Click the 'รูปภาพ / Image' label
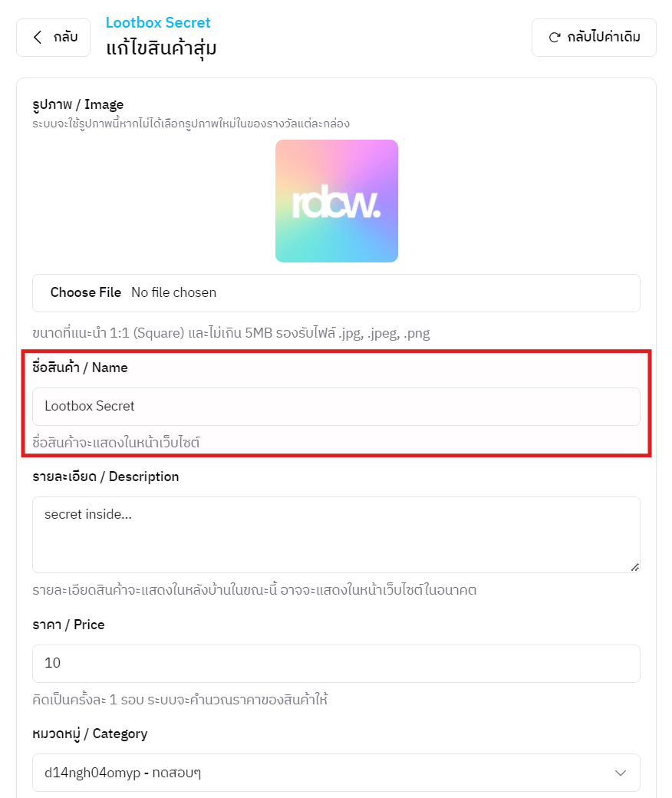The width and height of the screenshot is (672, 798). 77,104
